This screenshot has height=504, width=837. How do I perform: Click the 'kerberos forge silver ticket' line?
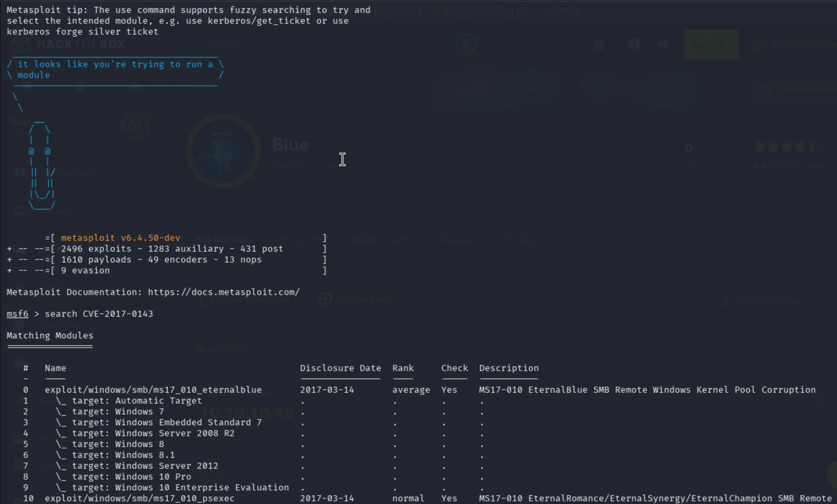[82, 32]
